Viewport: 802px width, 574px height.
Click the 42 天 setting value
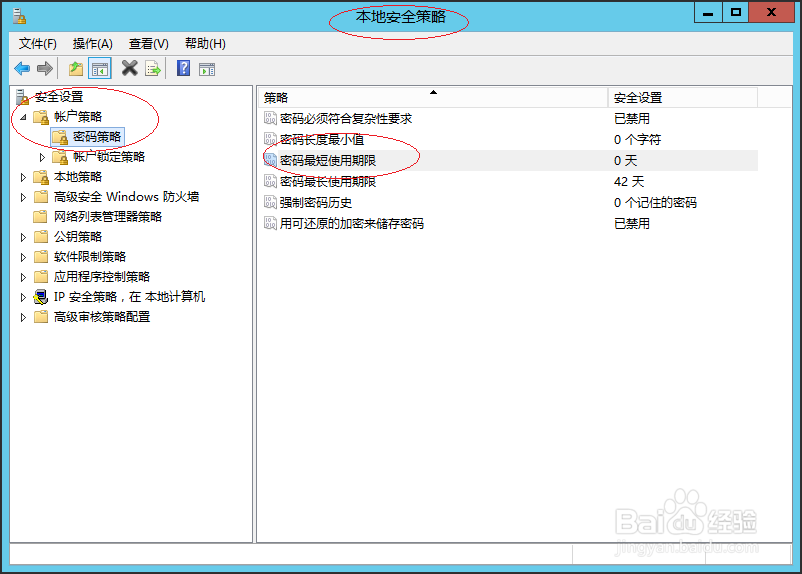pyautogui.click(x=629, y=182)
